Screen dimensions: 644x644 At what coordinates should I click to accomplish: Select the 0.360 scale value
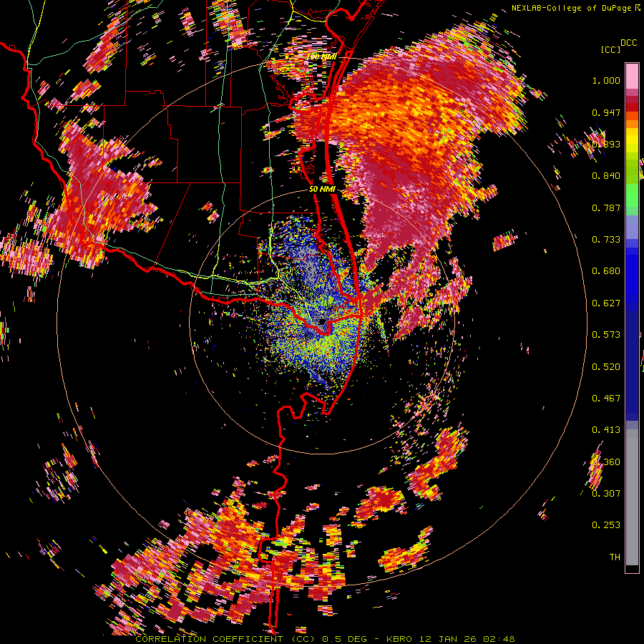pos(606,462)
